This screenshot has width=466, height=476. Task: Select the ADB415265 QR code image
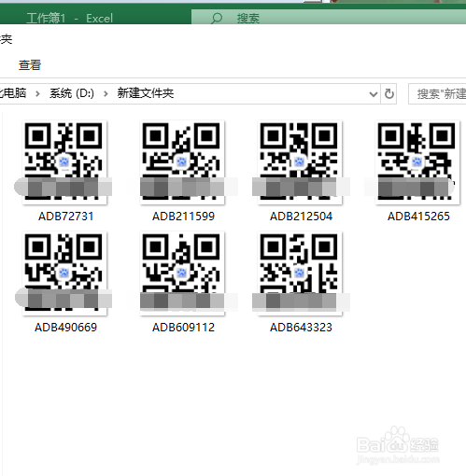417,162
